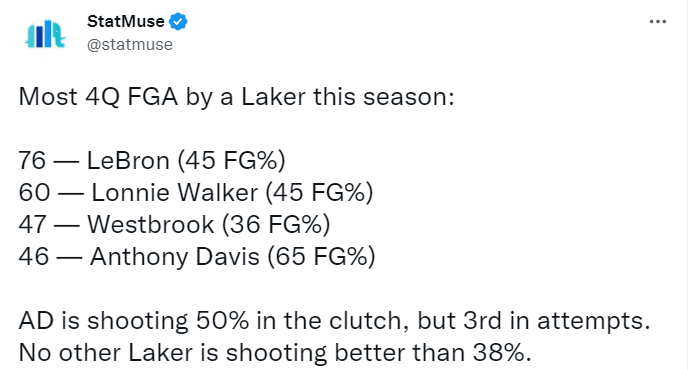Click the number 47 beside Westbrook

click(32, 224)
